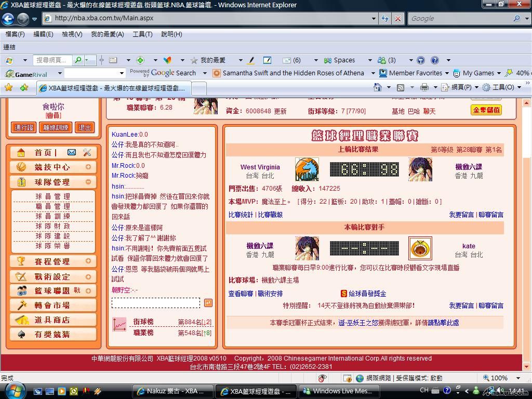Open the My Games toolbar item
Image resolution: width=532 pixels, height=399 pixels.
tap(474, 73)
